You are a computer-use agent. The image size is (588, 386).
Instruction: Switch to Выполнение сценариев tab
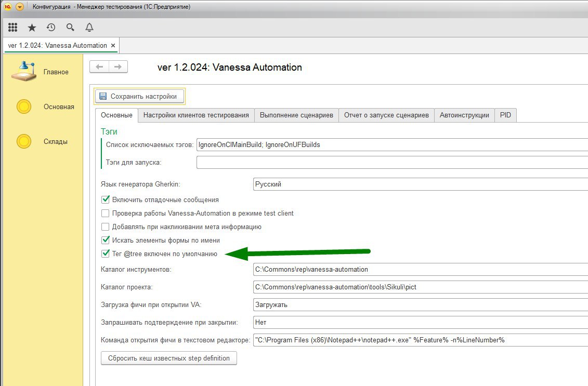[297, 115]
